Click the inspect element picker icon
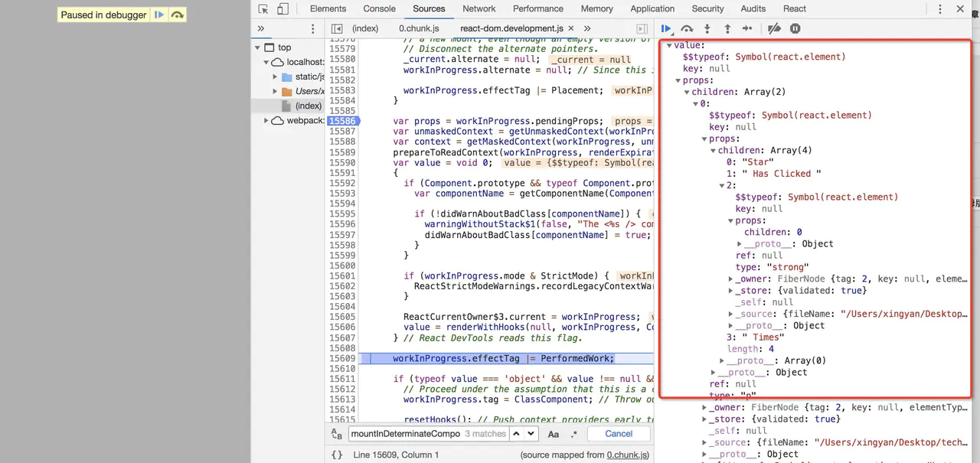The width and height of the screenshot is (980, 463). tap(263, 9)
